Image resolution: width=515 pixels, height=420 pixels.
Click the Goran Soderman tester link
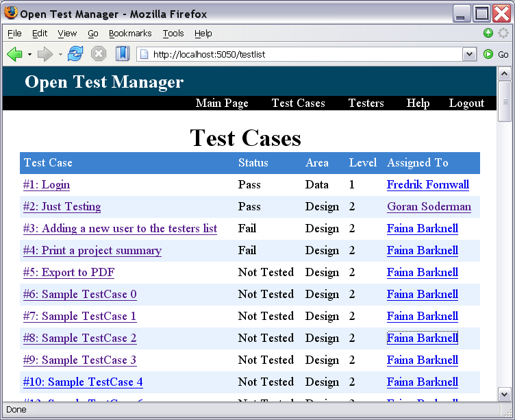pyautogui.click(x=429, y=207)
